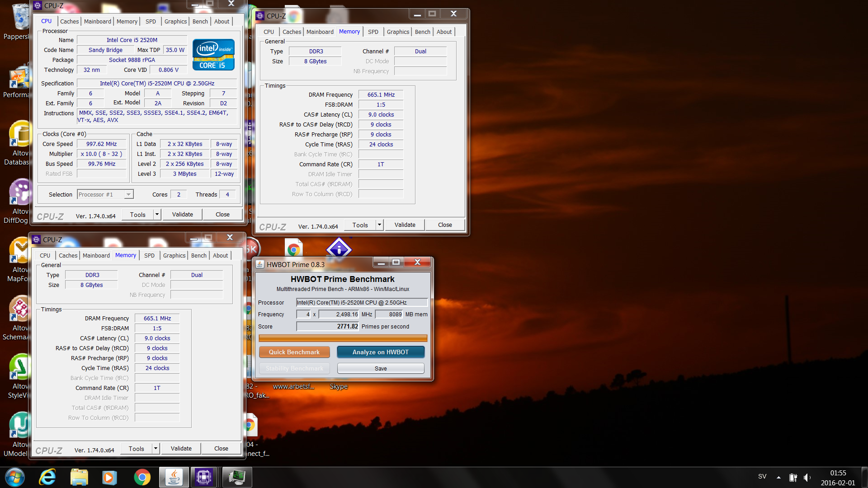
Task: Click the Tools button in the top-left CPU-Z window
Action: [x=137, y=215]
